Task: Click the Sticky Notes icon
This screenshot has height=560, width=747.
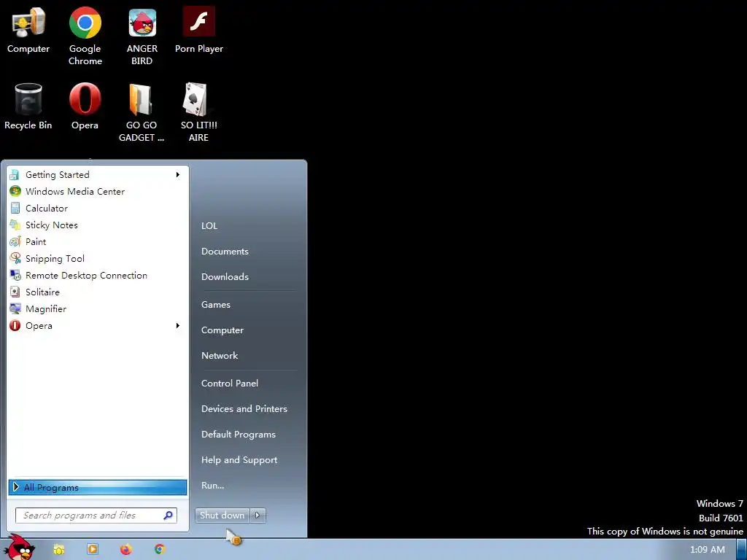Action: pyautogui.click(x=15, y=225)
